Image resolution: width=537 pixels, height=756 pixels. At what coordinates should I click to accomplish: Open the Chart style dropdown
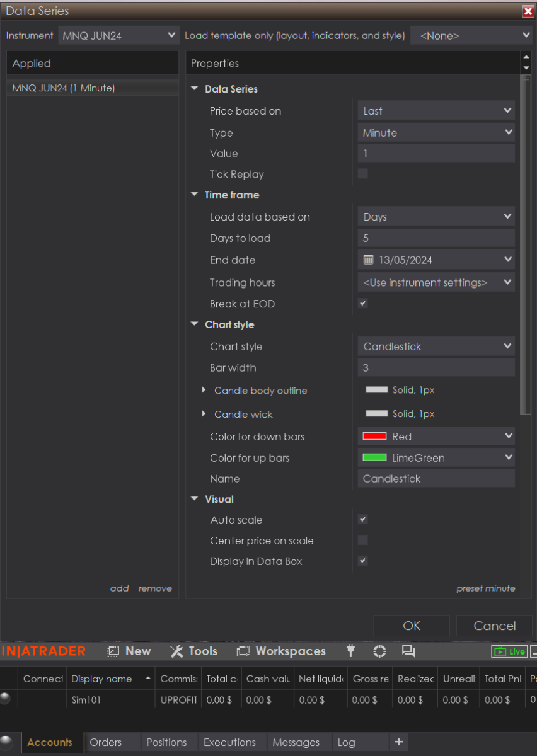click(x=436, y=346)
